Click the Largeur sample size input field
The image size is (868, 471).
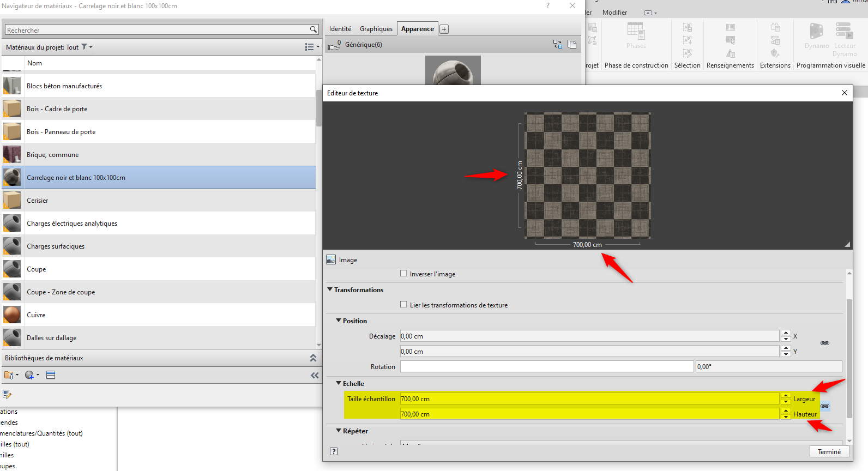tap(589, 399)
